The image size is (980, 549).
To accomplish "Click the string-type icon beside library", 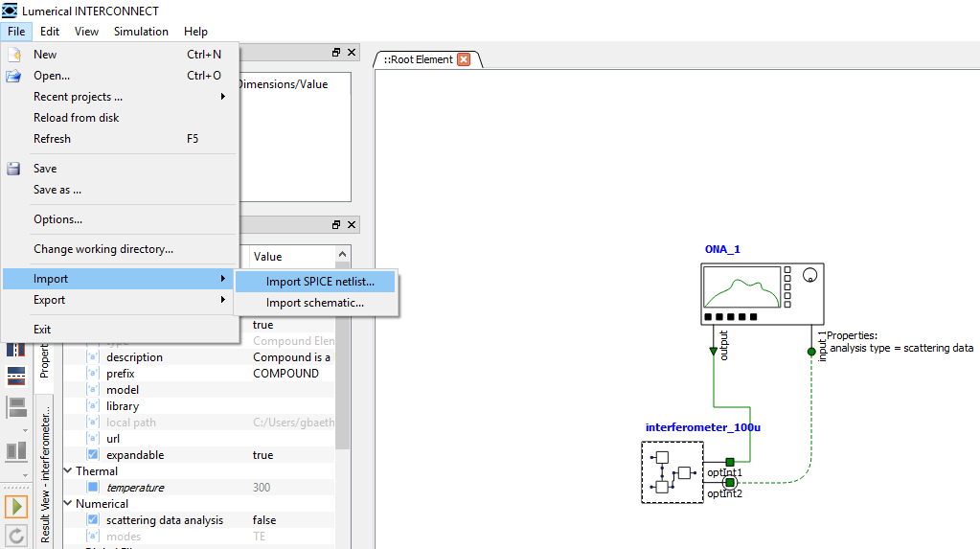I will coord(93,406).
